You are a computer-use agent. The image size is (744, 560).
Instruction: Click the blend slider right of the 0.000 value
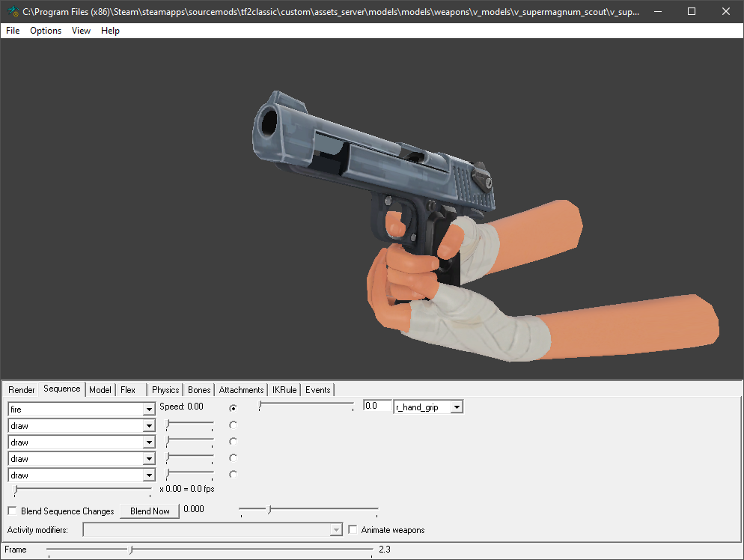click(309, 510)
